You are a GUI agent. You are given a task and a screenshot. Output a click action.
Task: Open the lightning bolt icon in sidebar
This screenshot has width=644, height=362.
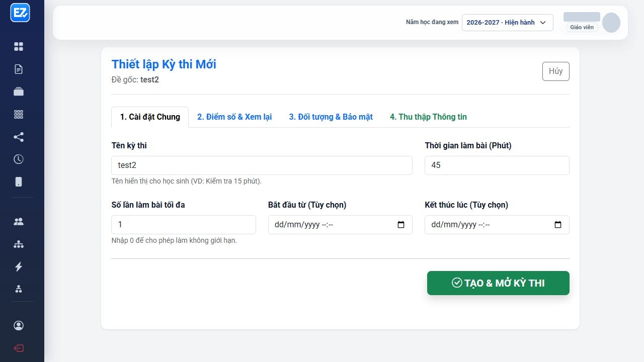click(x=19, y=266)
